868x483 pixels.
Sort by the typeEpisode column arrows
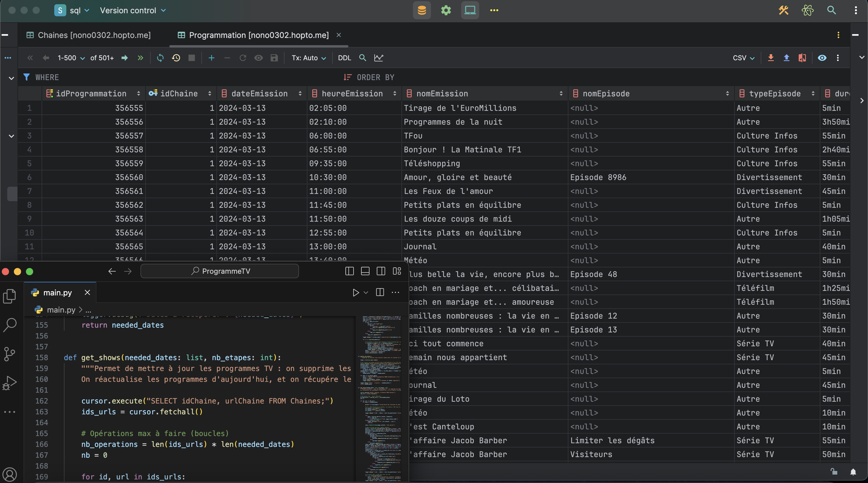(x=813, y=94)
